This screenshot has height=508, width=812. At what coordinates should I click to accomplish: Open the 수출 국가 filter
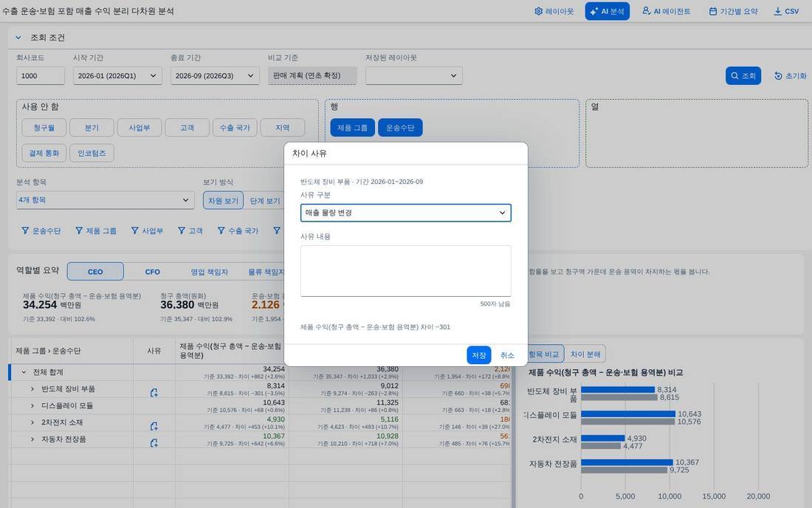tap(238, 230)
